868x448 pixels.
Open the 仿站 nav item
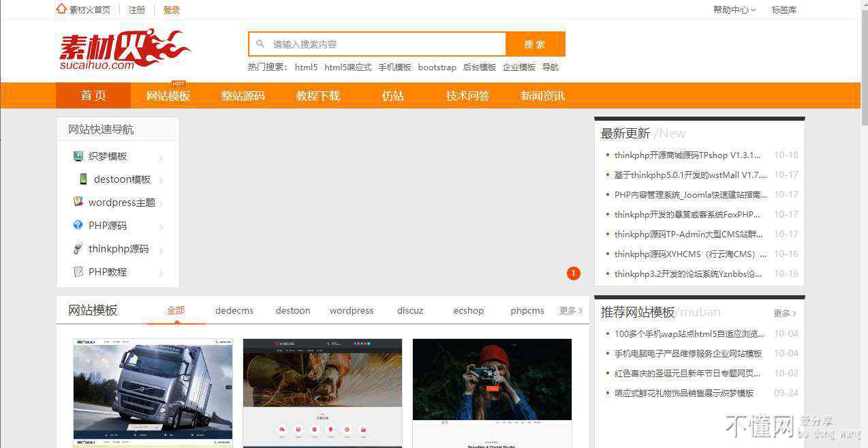pyautogui.click(x=393, y=95)
